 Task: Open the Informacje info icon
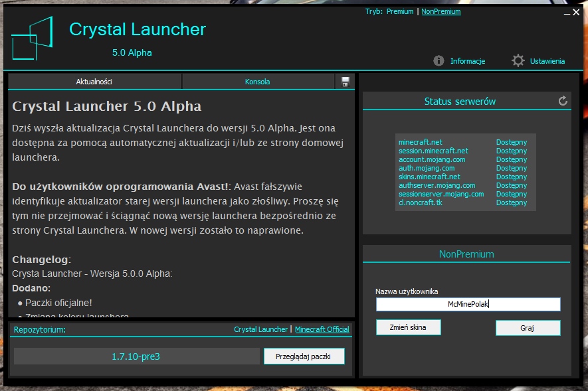coord(439,60)
